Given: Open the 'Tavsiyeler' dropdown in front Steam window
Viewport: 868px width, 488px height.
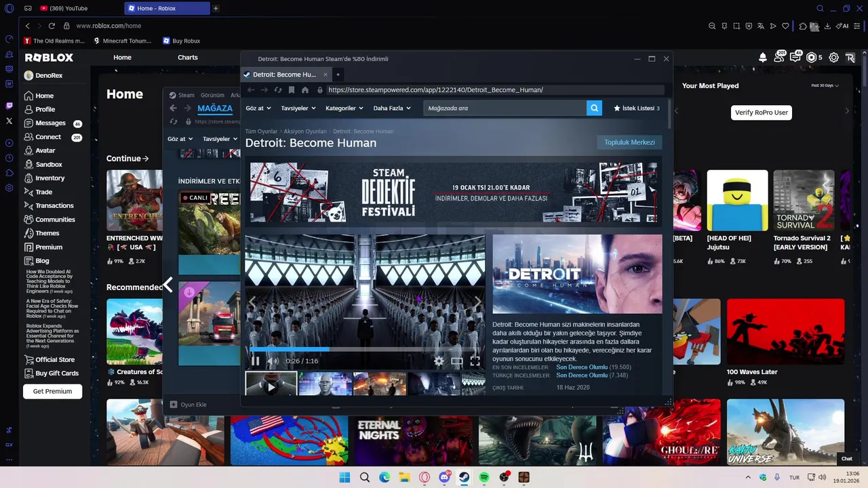Looking at the screenshot, I should 298,108.
